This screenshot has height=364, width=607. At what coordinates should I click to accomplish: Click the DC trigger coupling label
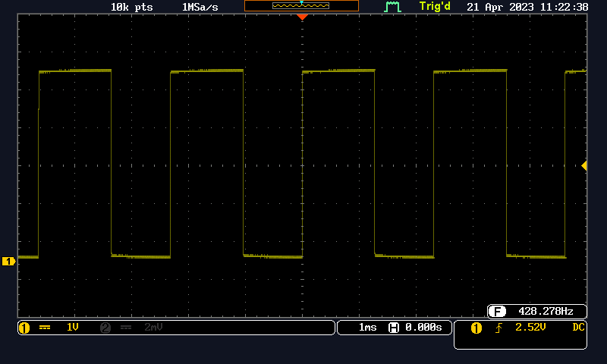click(578, 328)
